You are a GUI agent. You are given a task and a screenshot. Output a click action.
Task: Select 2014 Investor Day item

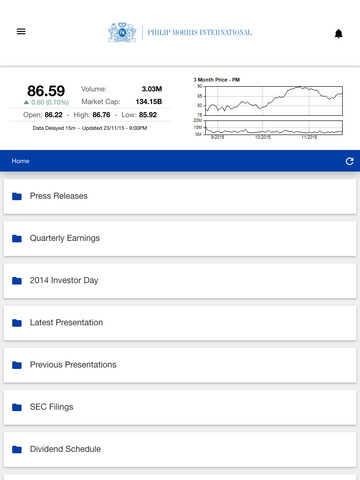point(180,281)
